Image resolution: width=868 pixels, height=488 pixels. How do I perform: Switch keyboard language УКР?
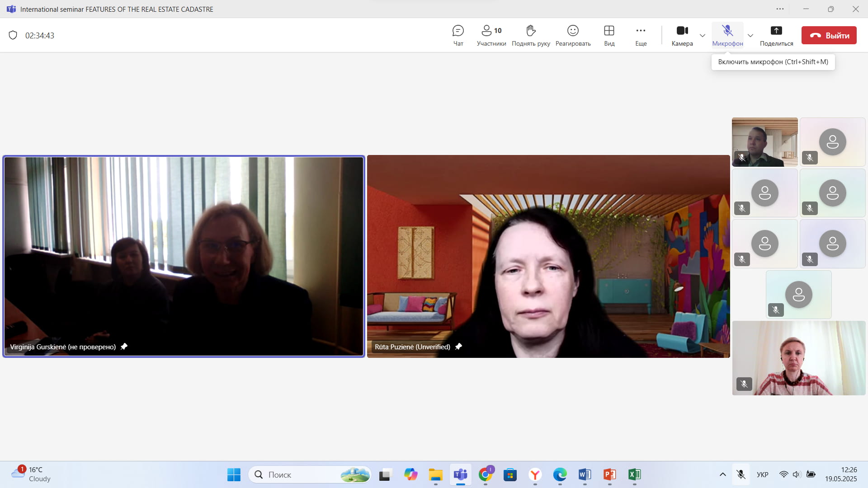[763, 474]
